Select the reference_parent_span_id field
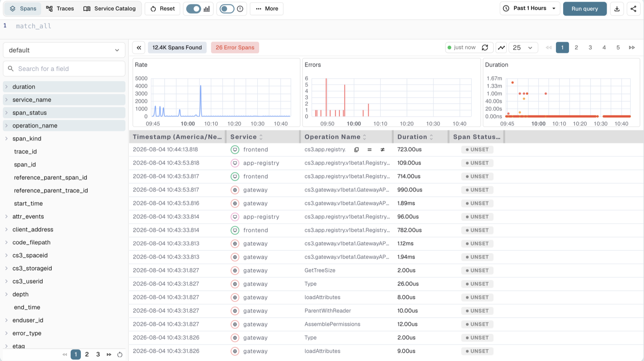The width and height of the screenshot is (644, 361). tap(50, 178)
